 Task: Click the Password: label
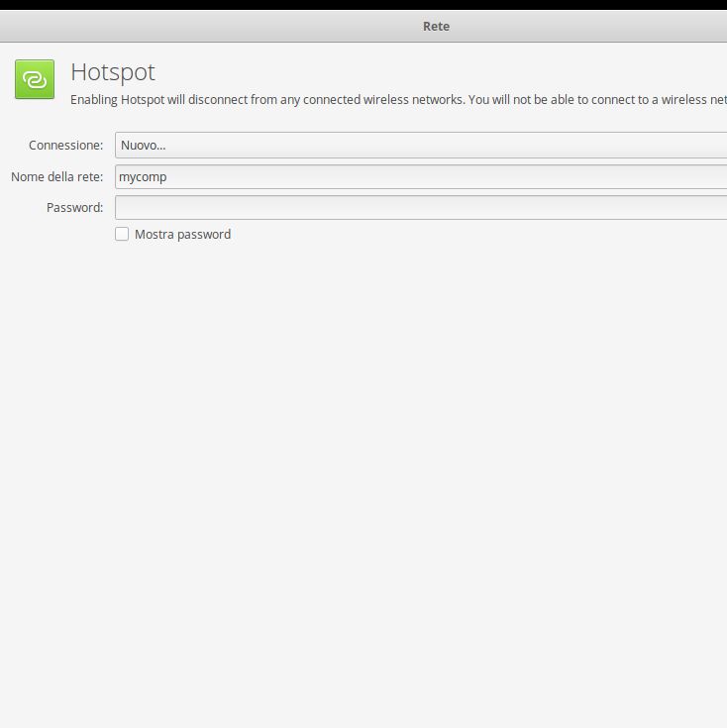point(74,207)
